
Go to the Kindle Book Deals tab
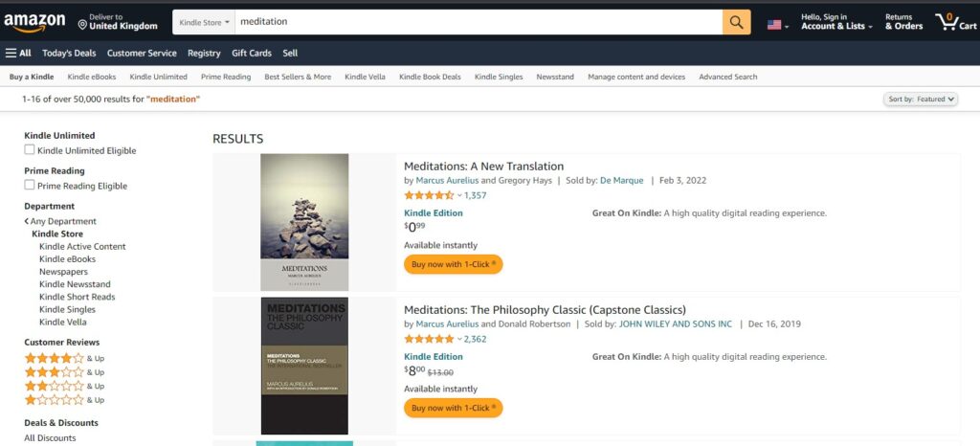click(430, 77)
